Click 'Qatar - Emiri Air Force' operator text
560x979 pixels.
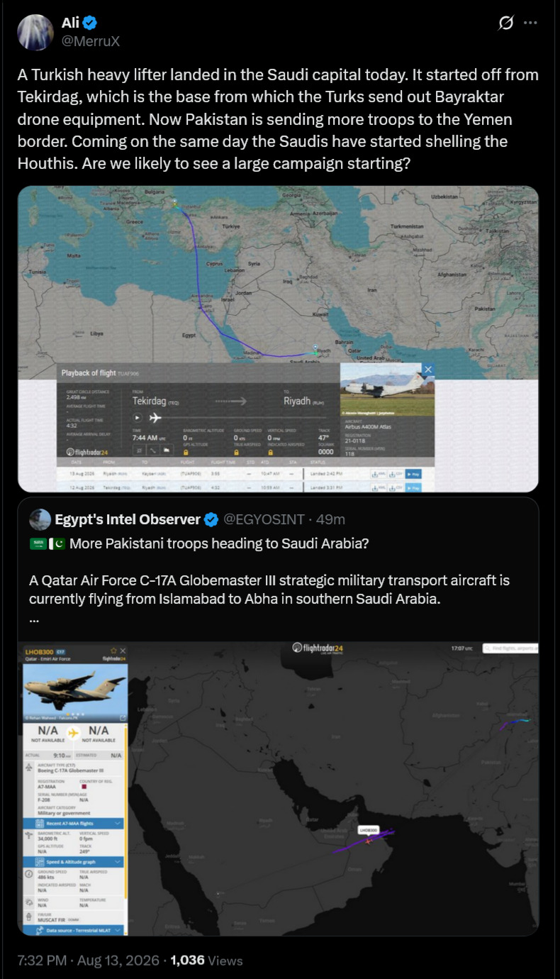50,658
